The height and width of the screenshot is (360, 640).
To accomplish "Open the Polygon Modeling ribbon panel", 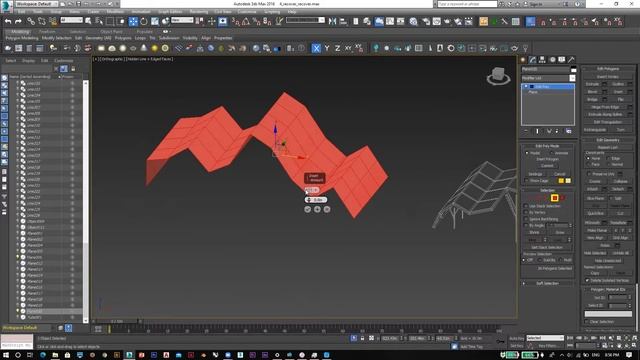I will click(22, 38).
